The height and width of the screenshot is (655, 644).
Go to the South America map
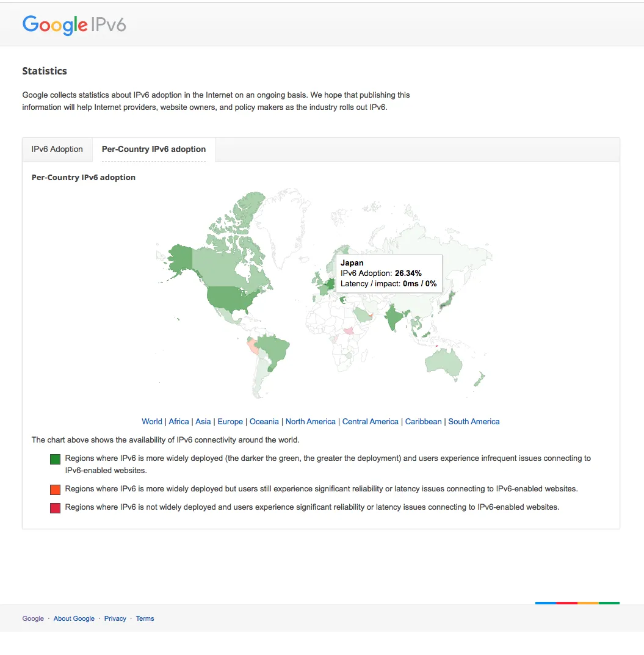coord(474,422)
